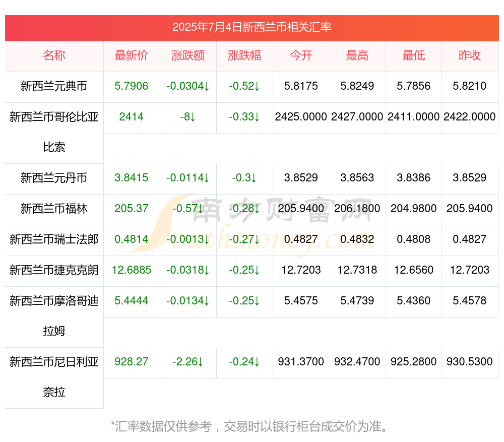Click the change value -0.0134↓

pos(188,300)
